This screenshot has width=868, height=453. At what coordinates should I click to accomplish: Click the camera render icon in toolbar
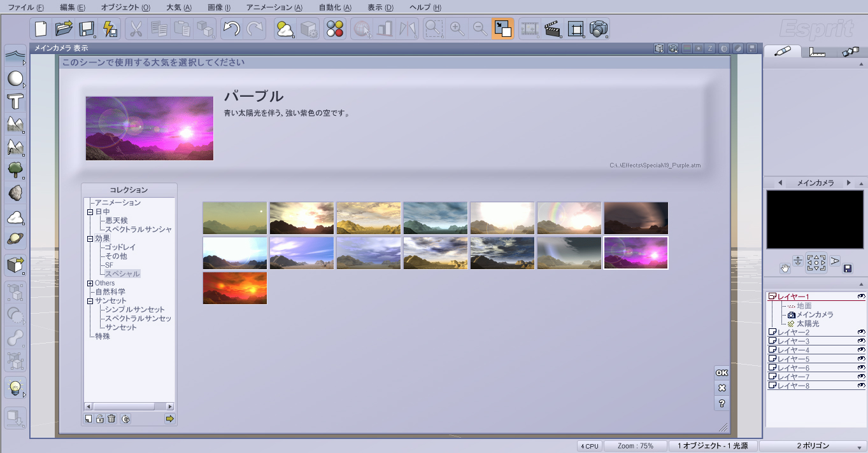tap(599, 29)
